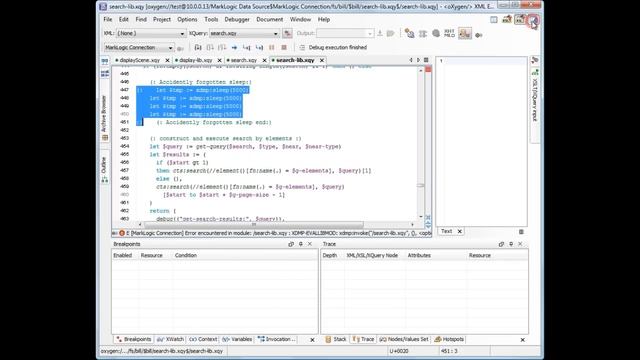Select the Text output tab
This screenshot has height=360, width=640.
[447, 231]
